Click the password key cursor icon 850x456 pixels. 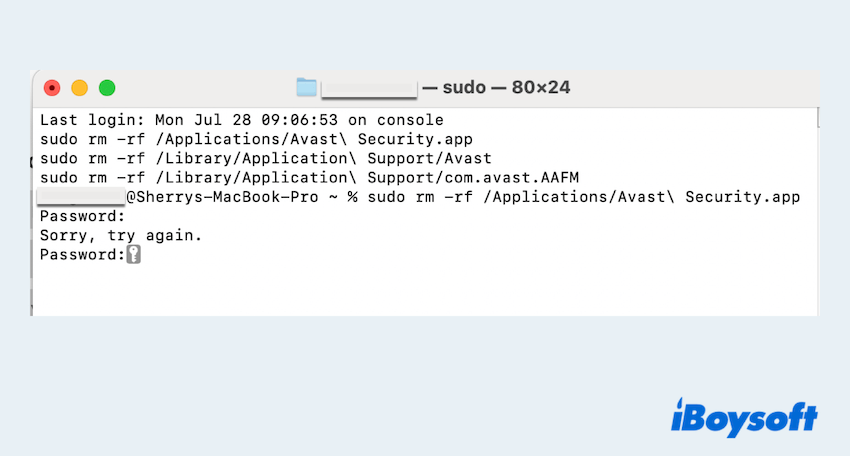pyautogui.click(x=134, y=255)
